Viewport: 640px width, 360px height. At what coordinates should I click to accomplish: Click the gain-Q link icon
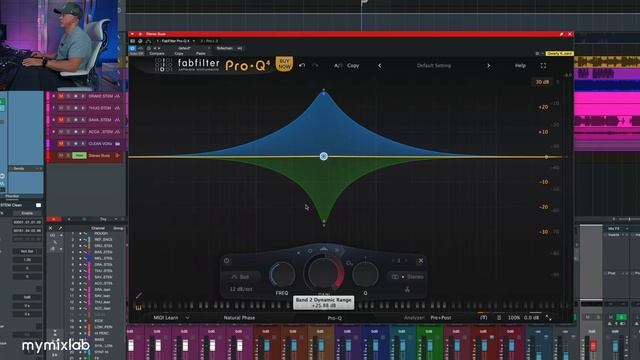click(349, 264)
